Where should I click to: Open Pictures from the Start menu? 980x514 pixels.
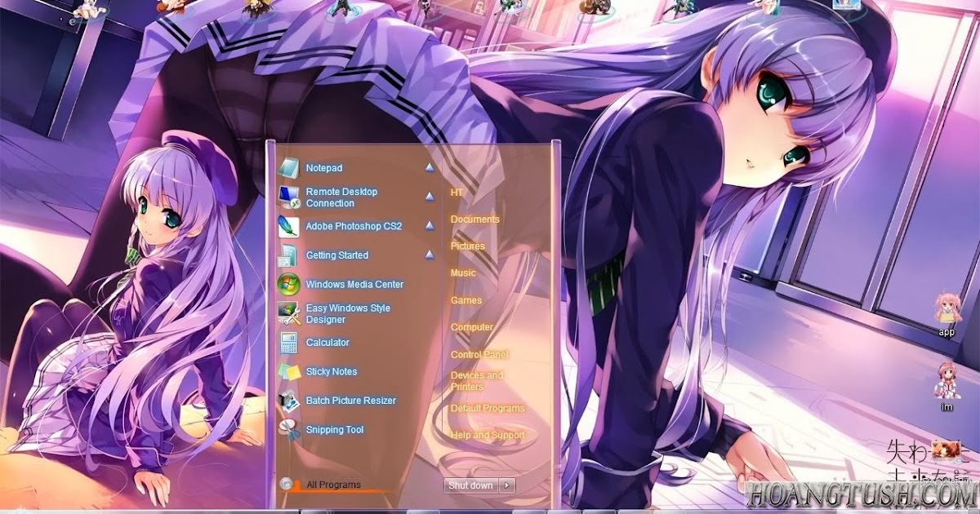[467, 246]
